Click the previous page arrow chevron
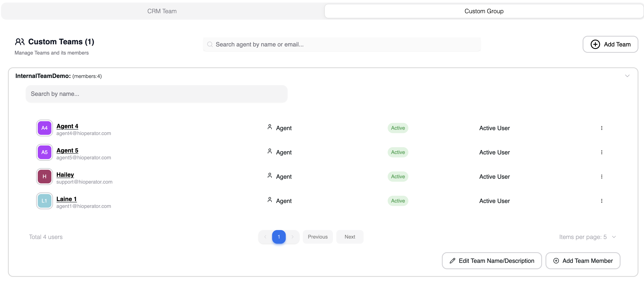 coord(265,237)
